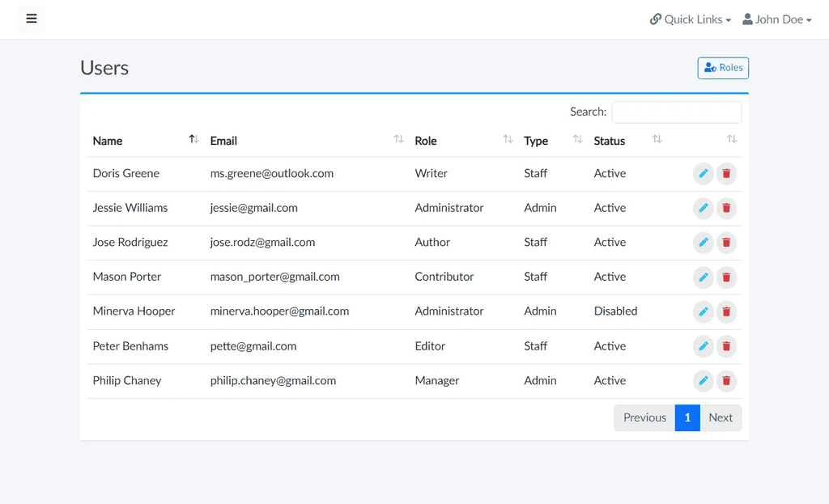Select email jose.rodz@gmail.com
Image resolution: width=829 pixels, height=504 pixels.
tap(262, 242)
